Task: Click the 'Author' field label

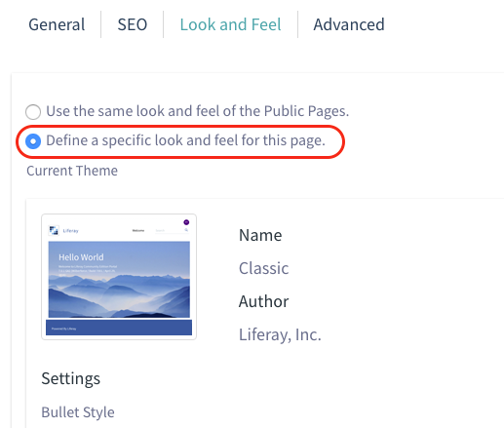Action: point(263,301)
